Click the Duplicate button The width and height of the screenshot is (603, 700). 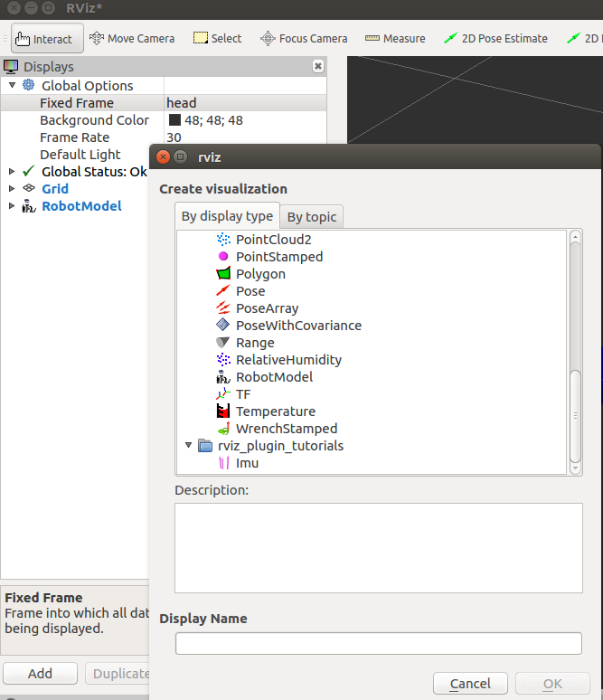(118, 673)
